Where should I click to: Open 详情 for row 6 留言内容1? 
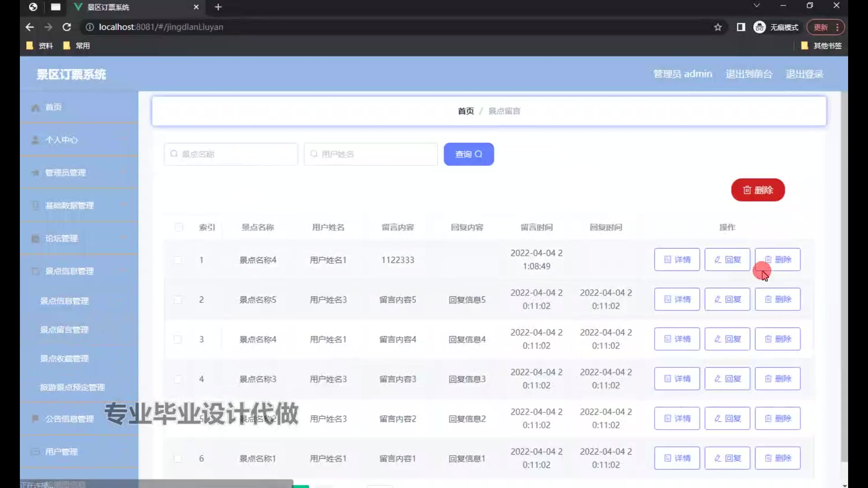pos(677,458)
